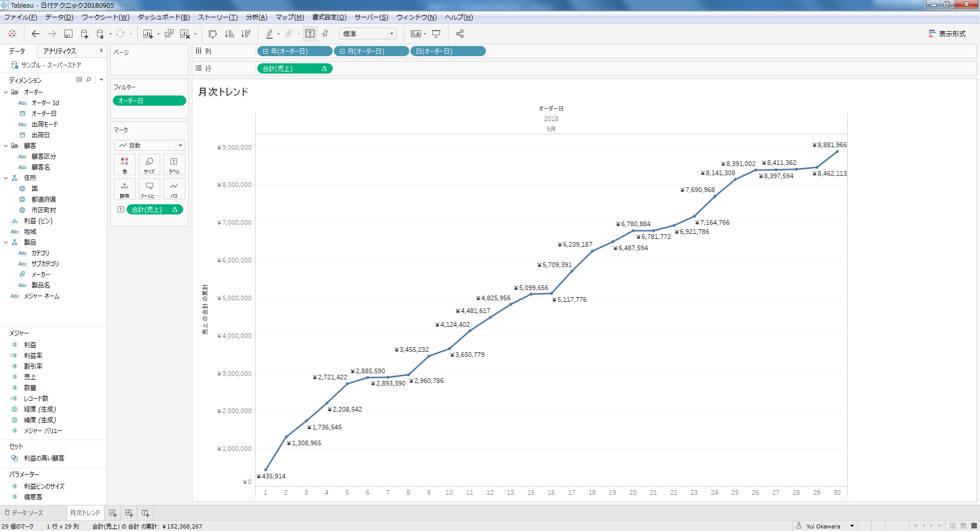Viewport: 980px width, 531px height.
Task: Pause auto updates for data source
Action: click(x=100, y=34)
